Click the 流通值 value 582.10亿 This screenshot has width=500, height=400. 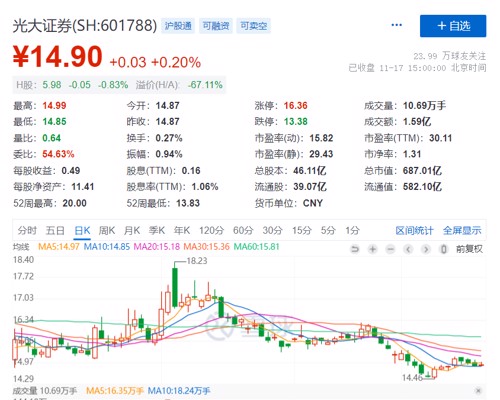422,187
